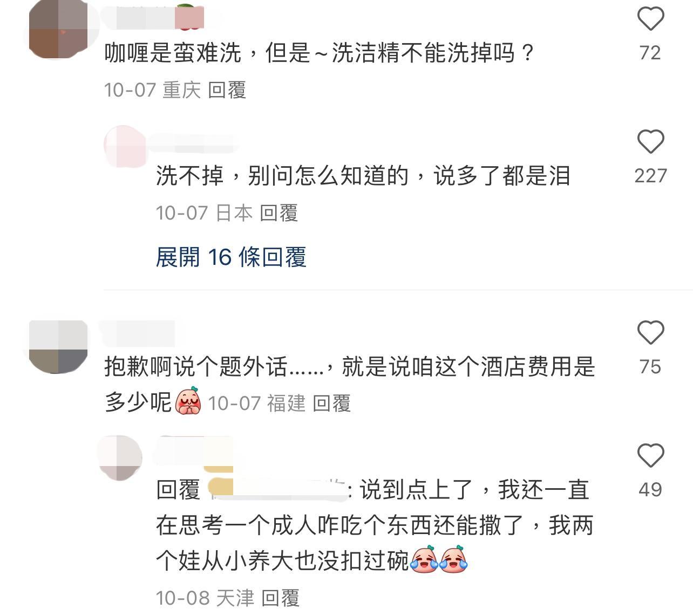Reply to the Chongqing curry comment
The image size is (693, 616).
coord(227,90)
